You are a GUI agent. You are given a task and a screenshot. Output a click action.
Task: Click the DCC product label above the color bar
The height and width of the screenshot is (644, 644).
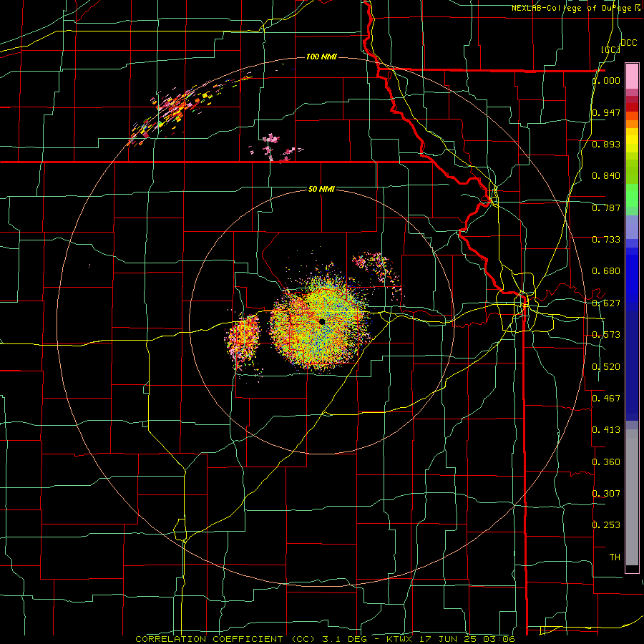pos(628,42)
